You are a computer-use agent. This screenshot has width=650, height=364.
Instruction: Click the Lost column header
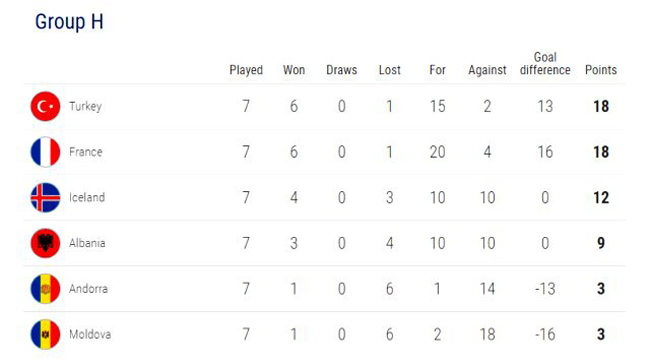[x=390, y=70]
